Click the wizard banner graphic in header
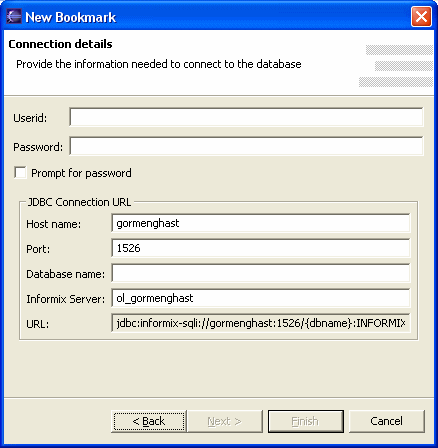This screenshot has width=438, height=448. 396,66
